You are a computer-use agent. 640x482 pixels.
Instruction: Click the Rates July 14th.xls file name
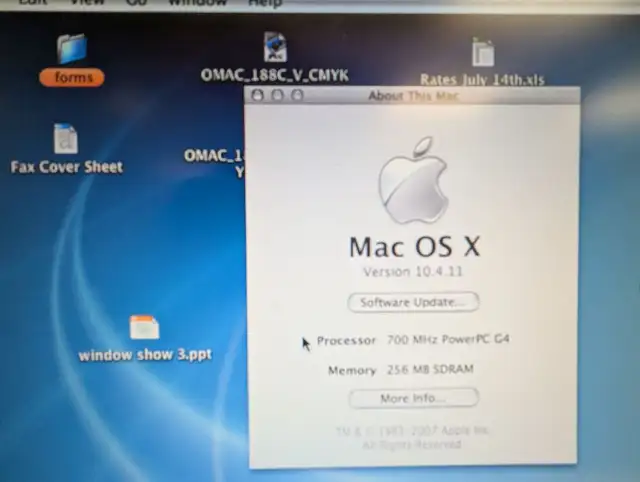click(482, 80)
